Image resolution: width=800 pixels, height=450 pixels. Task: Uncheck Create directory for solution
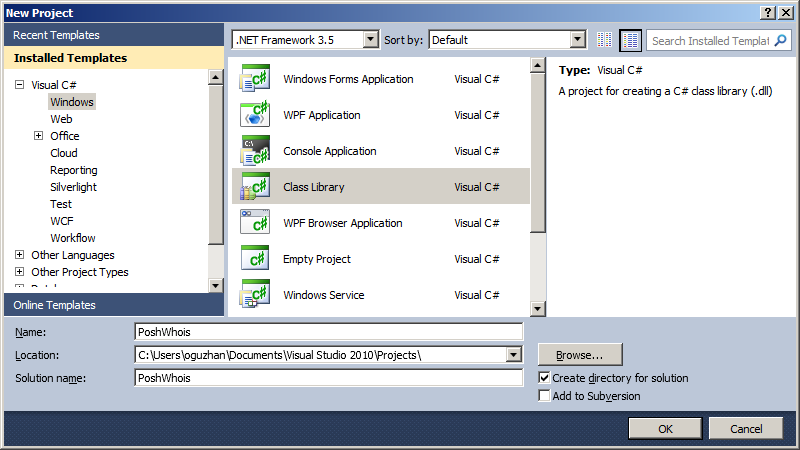544,378
